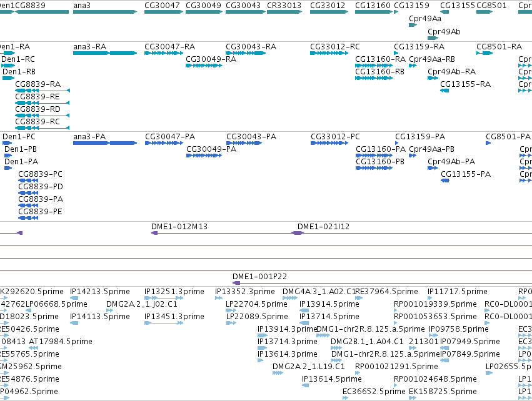The image size is (532, 401).
Task: Click the CG8839-RC transcript label
Action: coord(38,121)
